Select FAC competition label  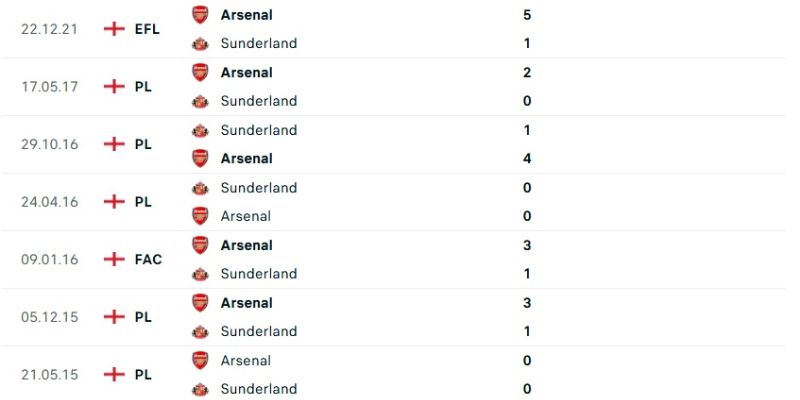148,259
